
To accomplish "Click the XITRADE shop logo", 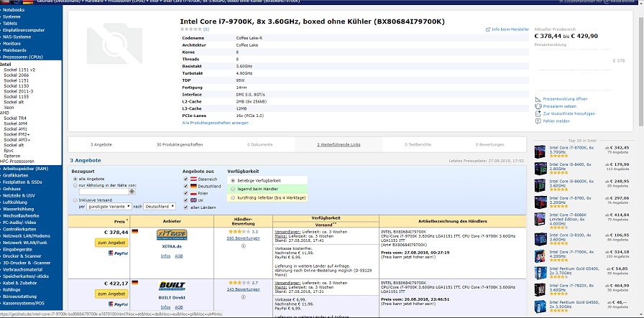I will (x=172, y=235).
